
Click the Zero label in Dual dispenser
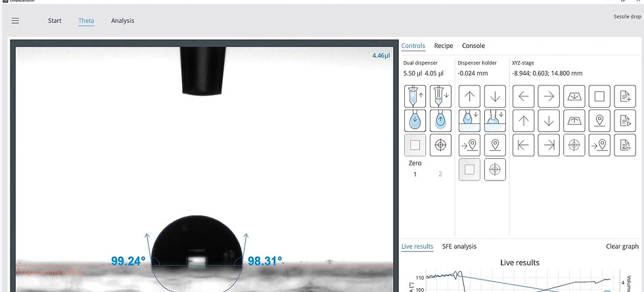point(415,163)
